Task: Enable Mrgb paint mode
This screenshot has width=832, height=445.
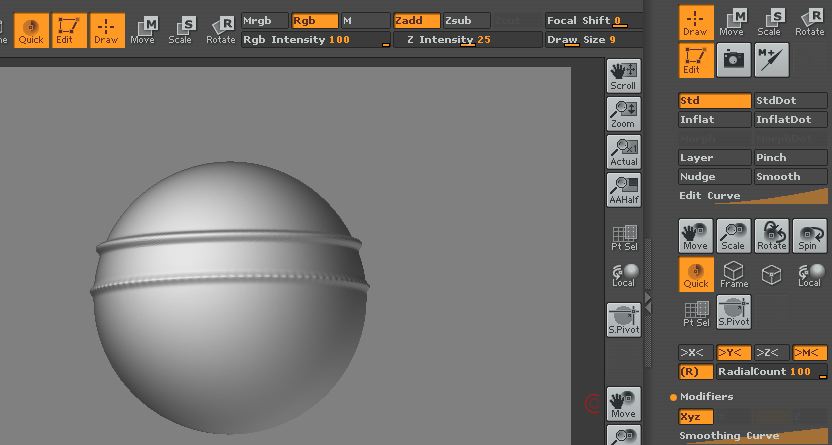Action: 265,21
